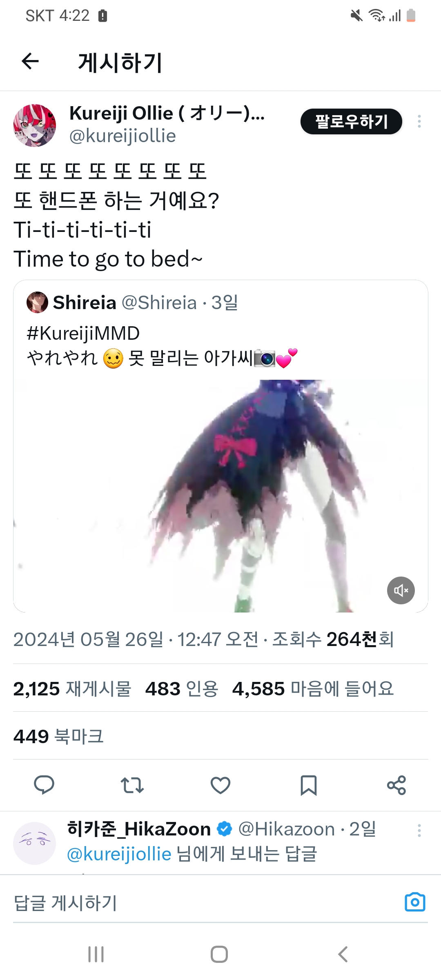This screenshot has width=441, height=980.
Task: Unmute the video with speaker icon
Action: (401, 590)
